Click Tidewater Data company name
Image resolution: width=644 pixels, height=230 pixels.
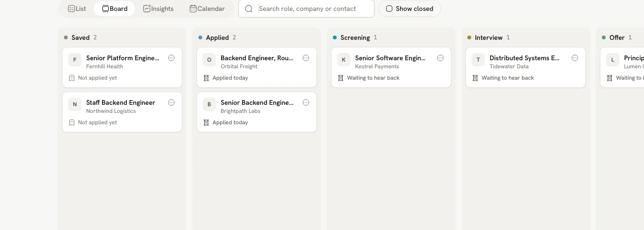(x=509, y=66)
